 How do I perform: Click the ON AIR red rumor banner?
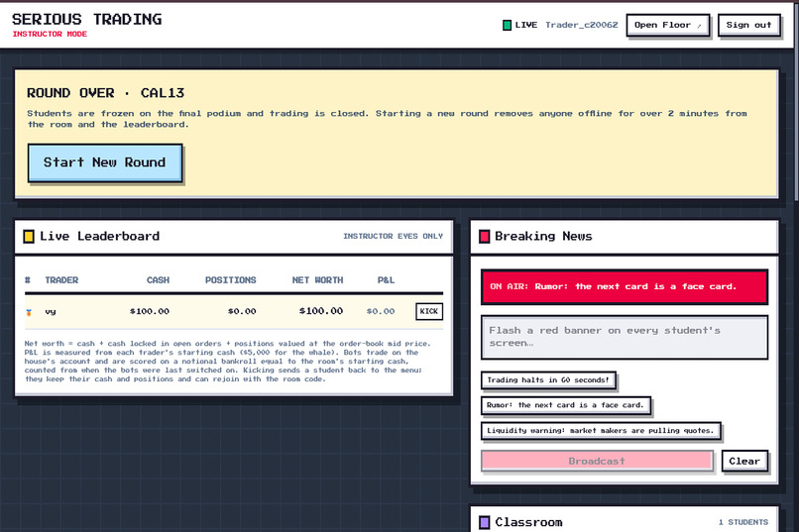coord(625,286)
